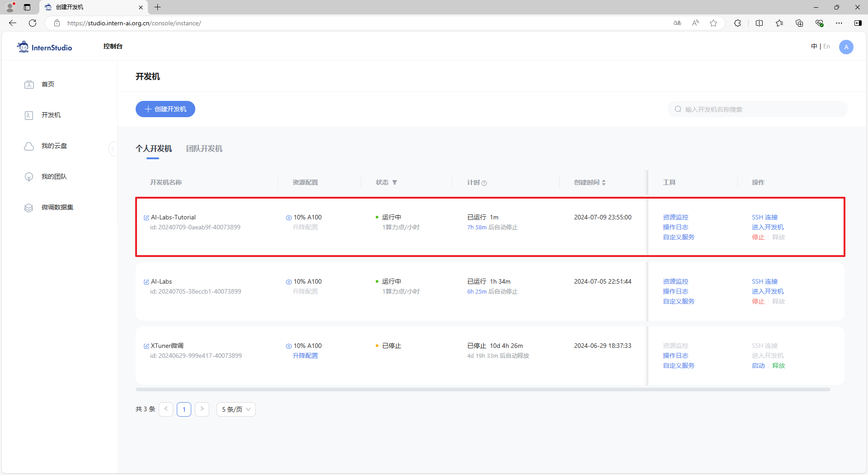868x475 pixels.
Task: Reload the page with refresh icon
Action: point(33,23)
